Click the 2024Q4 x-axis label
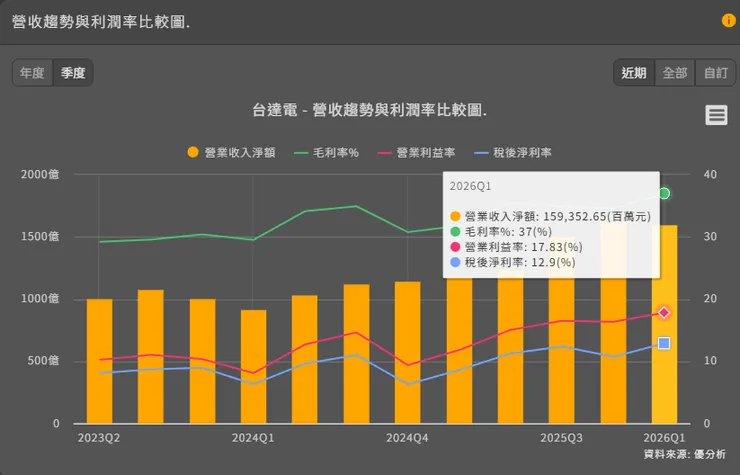 click(x=408, y=438)
